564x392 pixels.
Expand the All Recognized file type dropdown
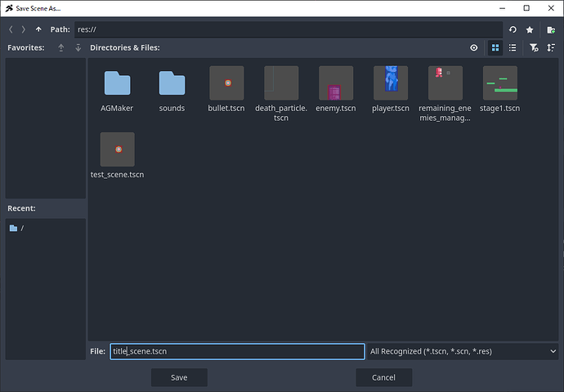click(462, 351)
